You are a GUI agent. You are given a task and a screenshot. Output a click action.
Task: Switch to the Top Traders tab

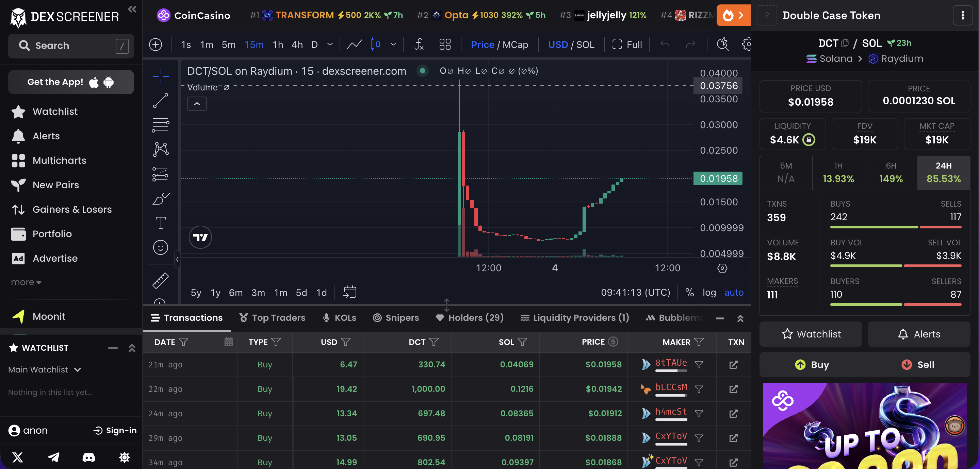(272, 318)
